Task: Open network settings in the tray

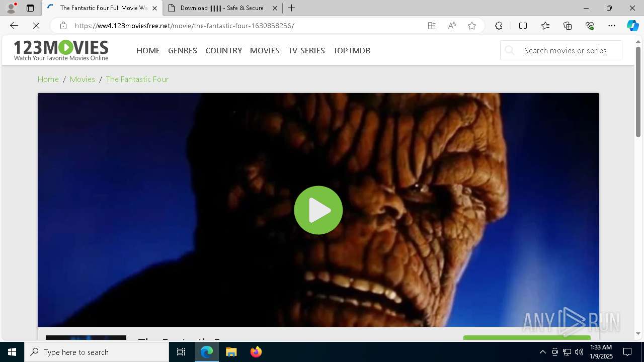Action: pos(567,352)
